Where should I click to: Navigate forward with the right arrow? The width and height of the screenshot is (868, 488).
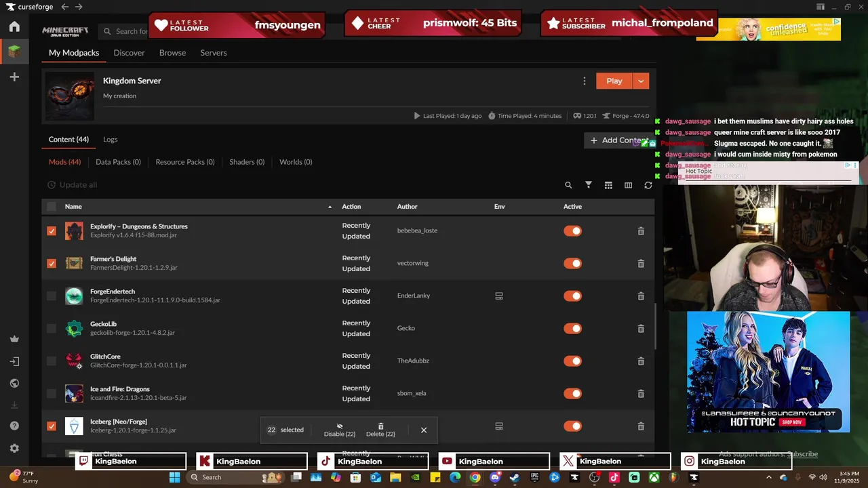[79, 7]
